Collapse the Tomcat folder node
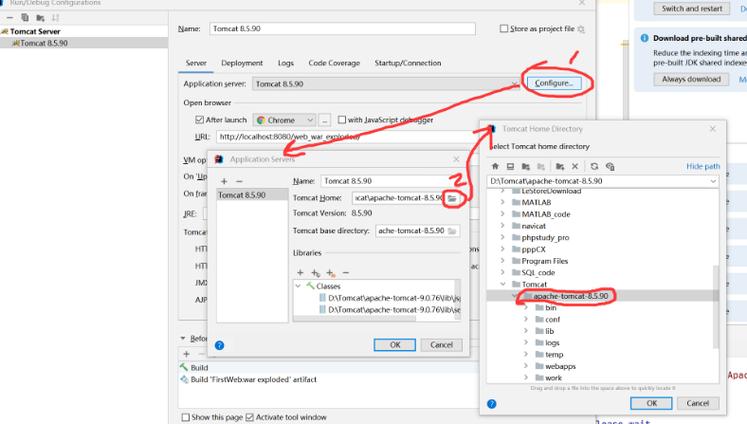Image resolution: width=747 pixels, height=424 pixels. pyautogui.click(x=503, y=284)
